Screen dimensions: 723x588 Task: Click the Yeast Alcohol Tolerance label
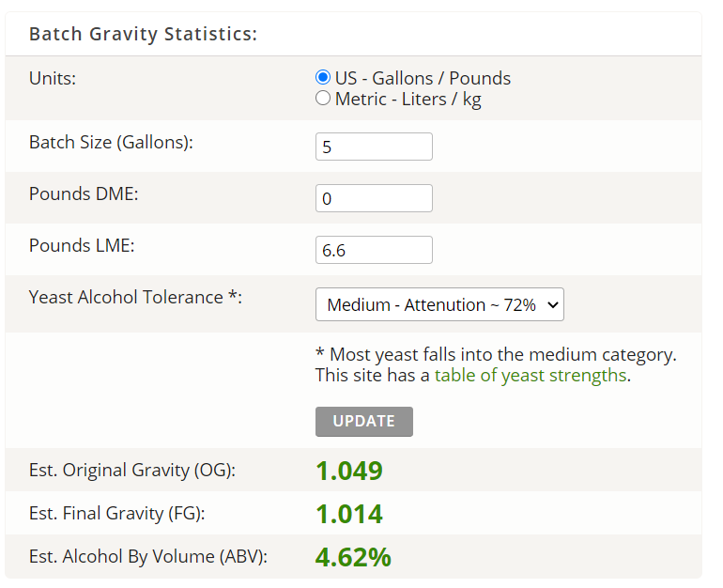pyautogui.click(x=135, y=298)
